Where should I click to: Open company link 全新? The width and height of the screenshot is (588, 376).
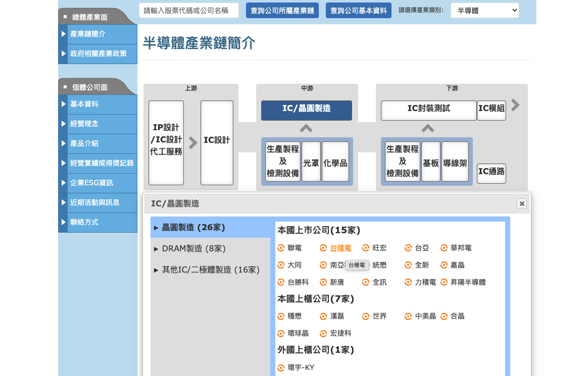422,265
